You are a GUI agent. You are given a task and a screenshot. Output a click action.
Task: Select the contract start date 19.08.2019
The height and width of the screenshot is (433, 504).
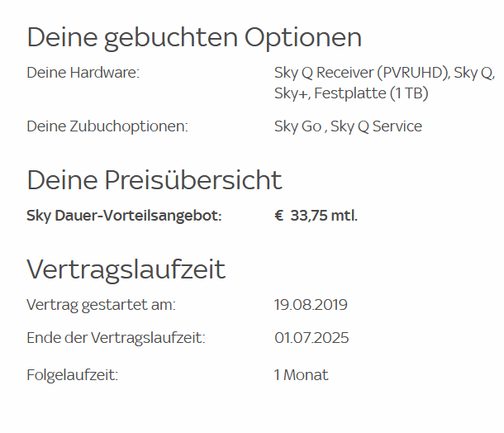(x=311, y=305)
